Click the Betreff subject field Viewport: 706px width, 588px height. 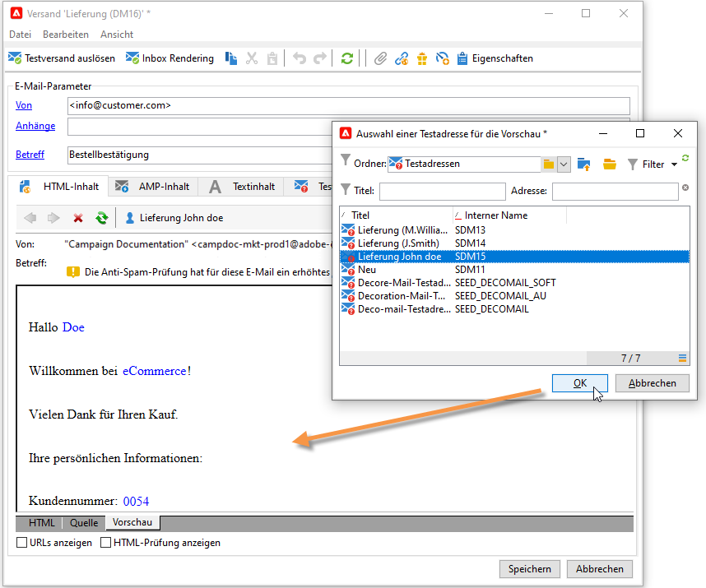tap(200, 155)
